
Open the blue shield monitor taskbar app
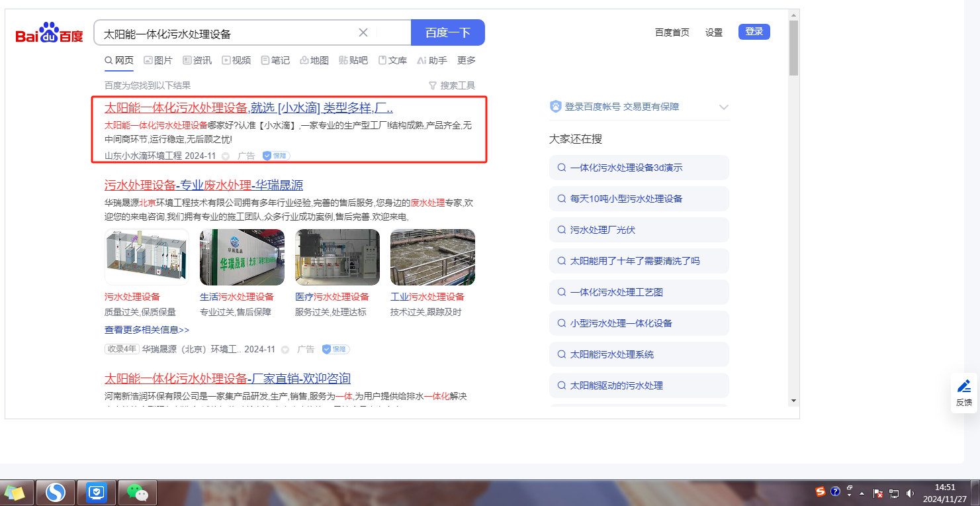click(97, 492)
